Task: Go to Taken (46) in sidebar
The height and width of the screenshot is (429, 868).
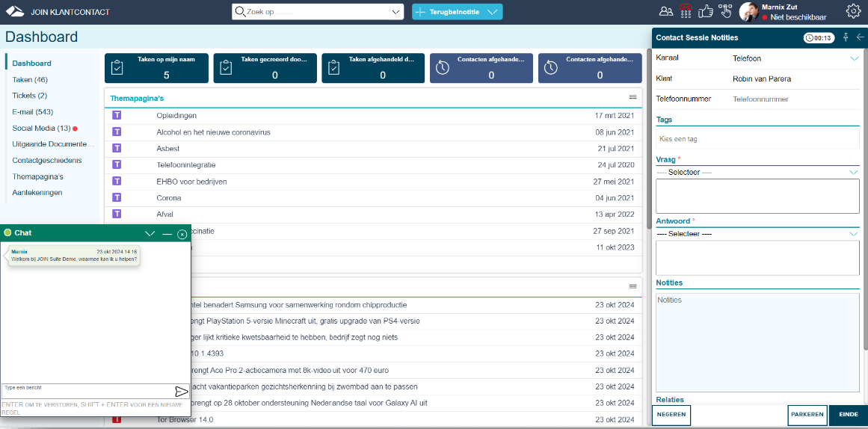Action: tap(30, 80)
